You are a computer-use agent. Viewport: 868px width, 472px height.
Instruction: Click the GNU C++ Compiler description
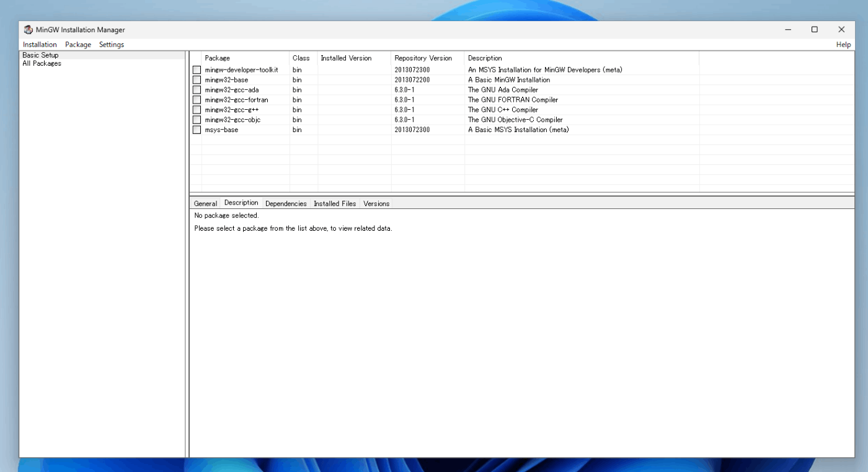503,110
